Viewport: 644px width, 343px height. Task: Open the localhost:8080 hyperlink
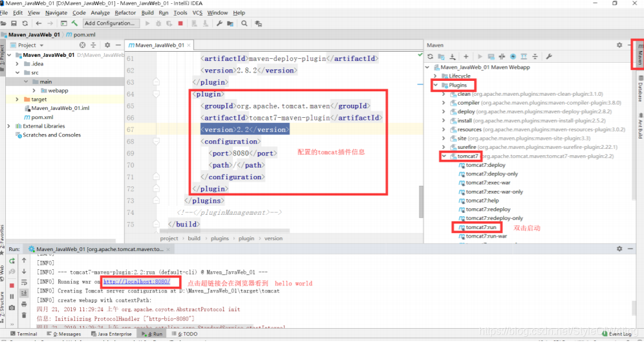pos(136,282)
